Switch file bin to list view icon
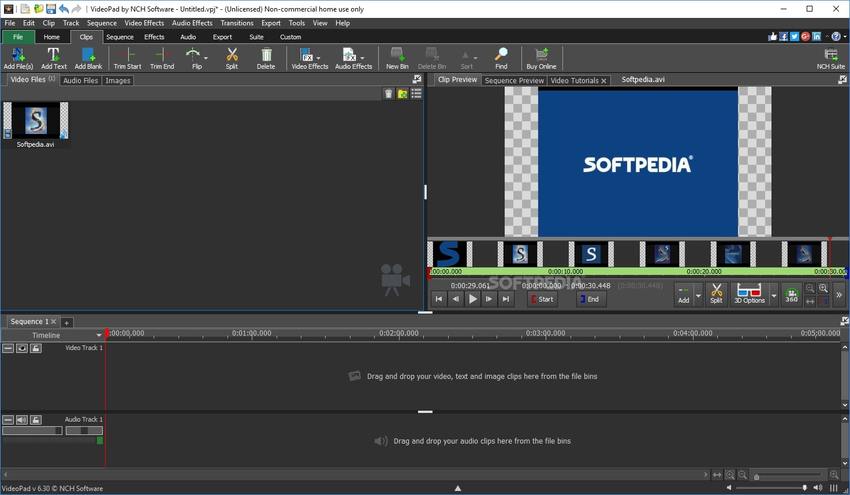This screenshot has width=850, height=495. pyautogui.click(x=416, y=93)
